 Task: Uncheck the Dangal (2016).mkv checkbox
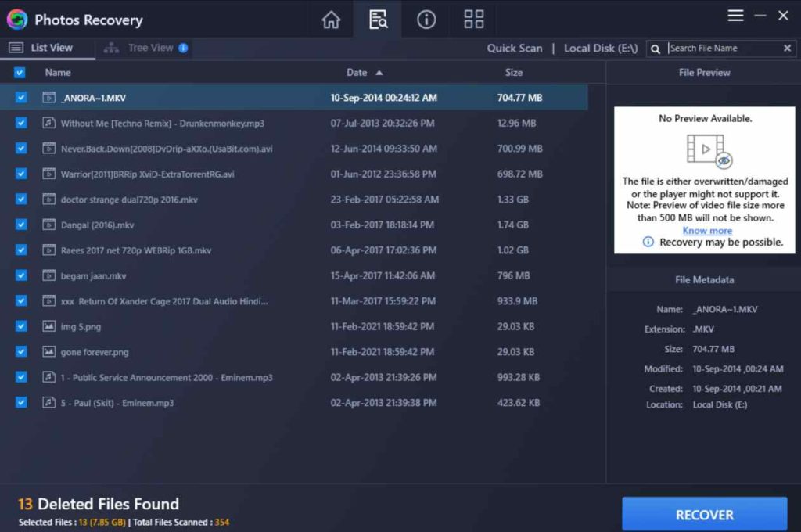(x=21, y=225)
